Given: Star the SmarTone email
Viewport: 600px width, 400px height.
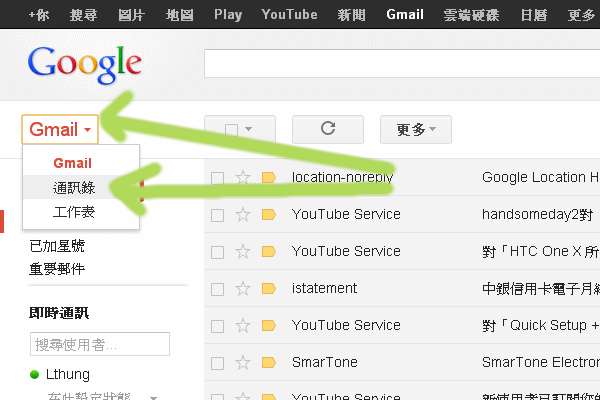Looking at the screenshot, I should (243, 362).
